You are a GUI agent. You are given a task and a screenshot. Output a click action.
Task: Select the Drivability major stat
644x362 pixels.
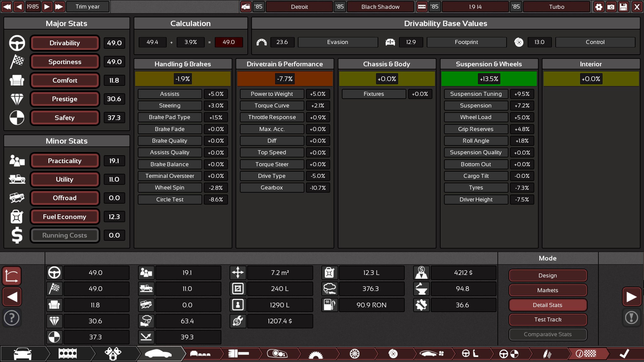coord(64,43)
